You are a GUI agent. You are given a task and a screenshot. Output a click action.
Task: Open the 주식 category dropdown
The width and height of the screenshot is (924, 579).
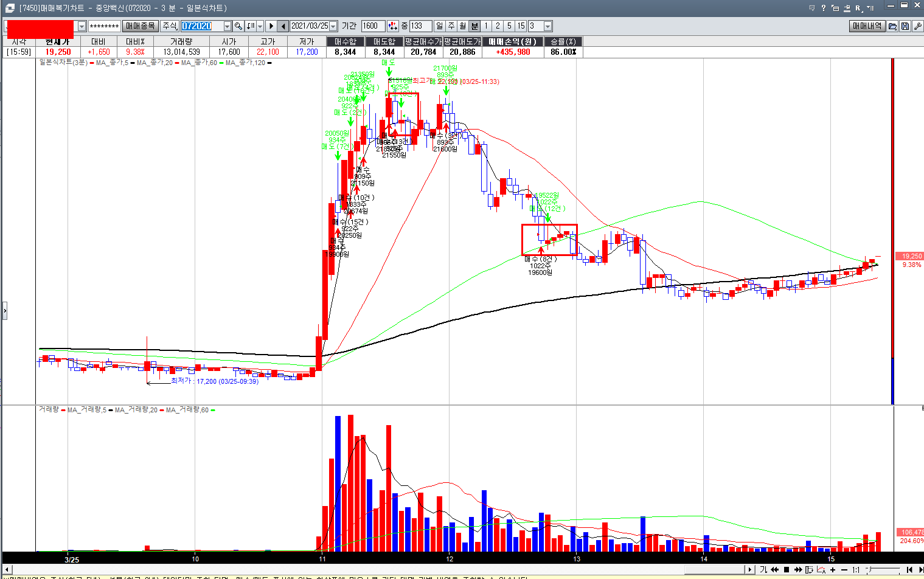(169, 26)
